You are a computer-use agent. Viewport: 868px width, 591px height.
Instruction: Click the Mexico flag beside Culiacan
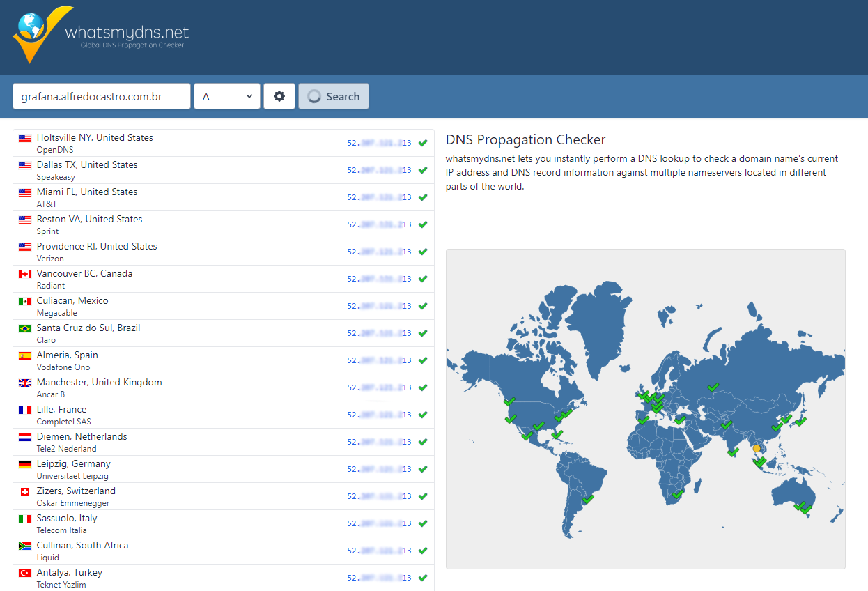point(25,301)
